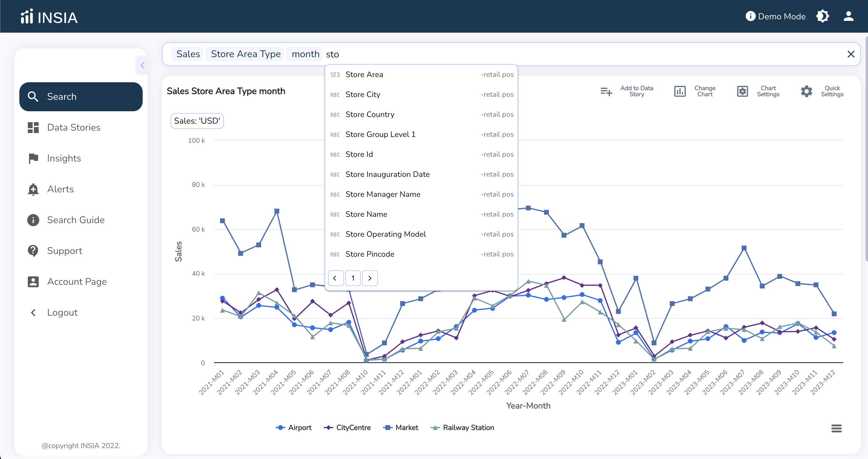Viewport: 868px width, 459px height.
Task: Click Account Page navigation link
Action: pos(77,281)
